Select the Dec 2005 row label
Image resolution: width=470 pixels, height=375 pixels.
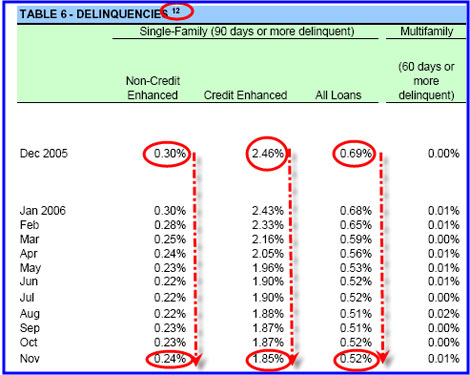coord(44,153)
